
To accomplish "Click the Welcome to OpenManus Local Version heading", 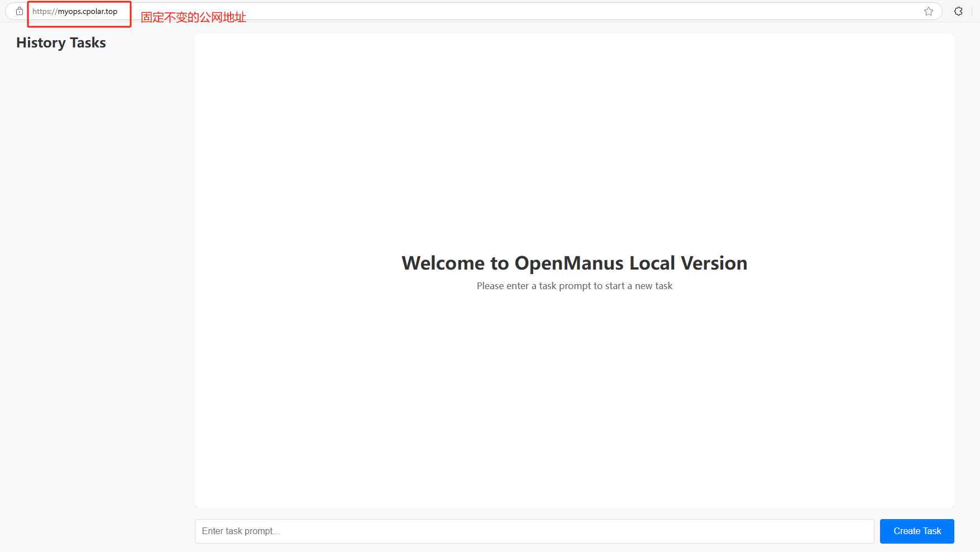I will pyautogui.click(x=575, y=263).
